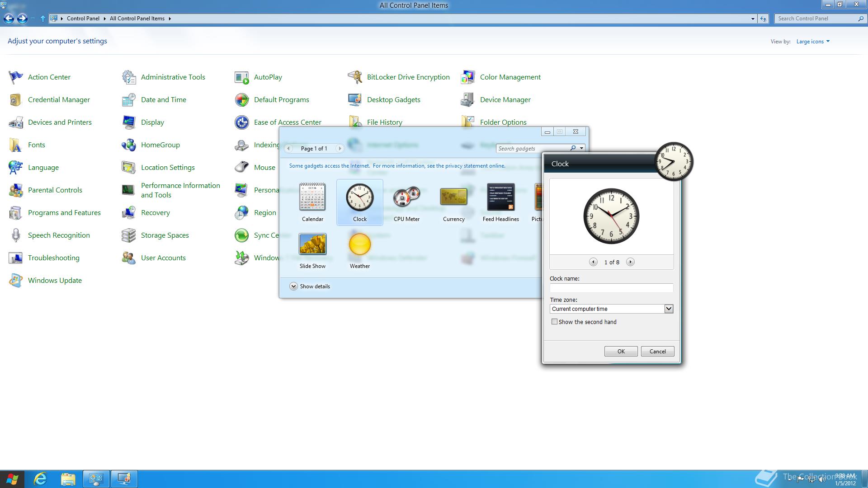868x488 pixels.
Task: Refresh the Control Panel address bar
Action: [763, 19]
